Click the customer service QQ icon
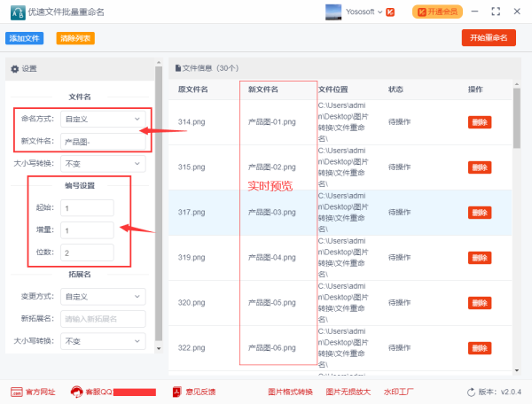Image resolution: width=532 pixels, height=404 pixels. point(77,392)
